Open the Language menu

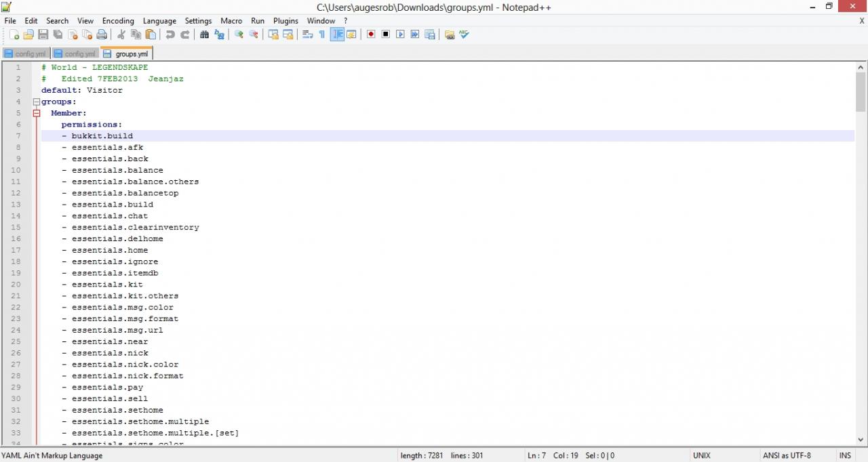159,21
